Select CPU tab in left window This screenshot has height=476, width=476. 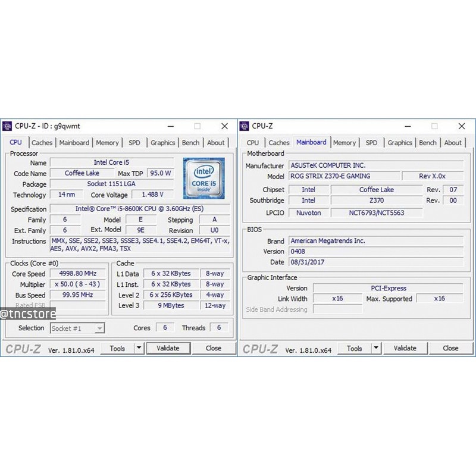(x=16, y=142)
